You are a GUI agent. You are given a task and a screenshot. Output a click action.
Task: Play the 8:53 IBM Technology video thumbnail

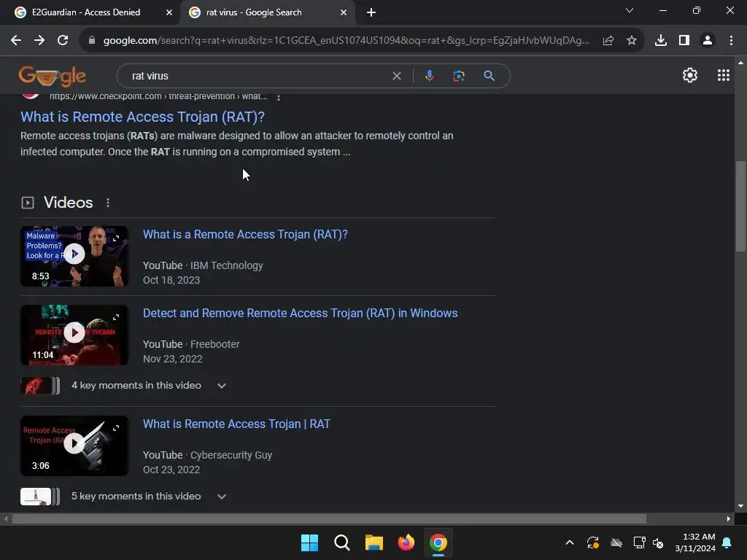click(x=74, y=256)
